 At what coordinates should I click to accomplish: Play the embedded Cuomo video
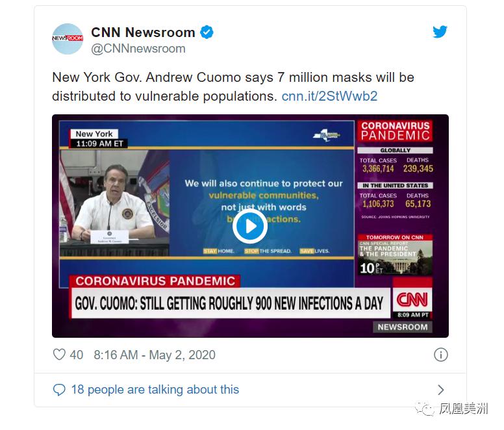tap(250, 226)
